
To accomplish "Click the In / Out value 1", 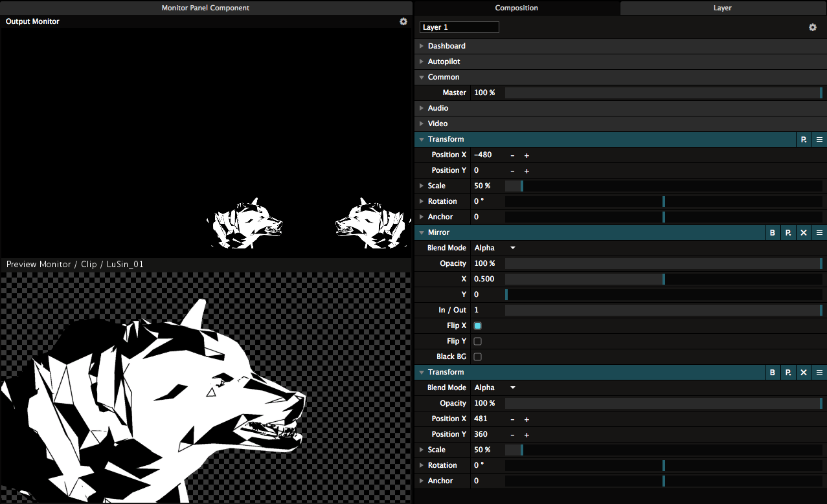I will point(477,310).
